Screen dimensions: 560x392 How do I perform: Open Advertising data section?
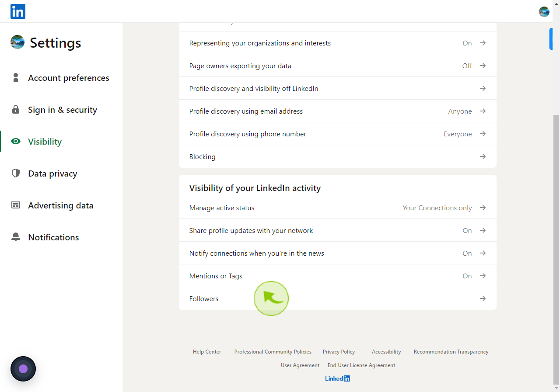[x=61, y=205]
